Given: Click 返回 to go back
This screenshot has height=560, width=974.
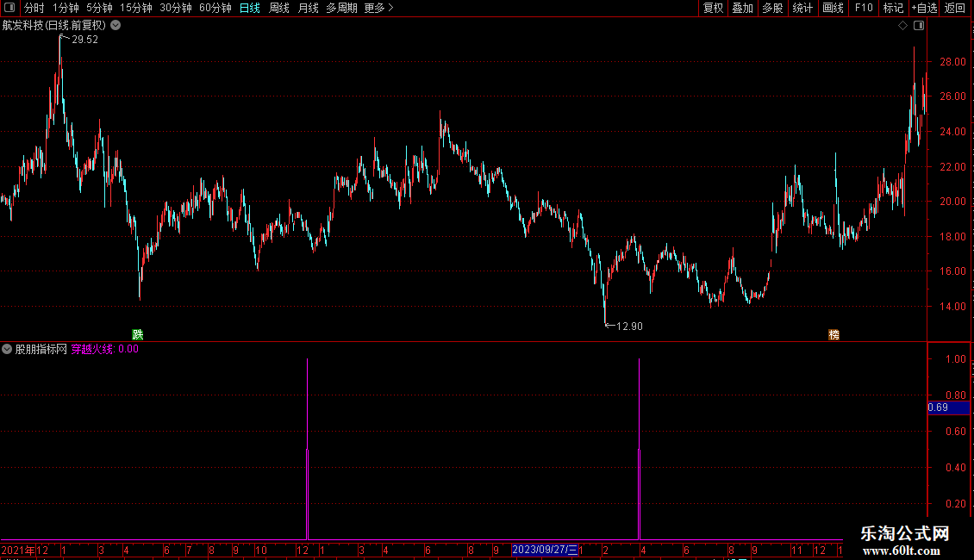Looking at the screenshot, I should pyautogui.click(x=955, y=8).
